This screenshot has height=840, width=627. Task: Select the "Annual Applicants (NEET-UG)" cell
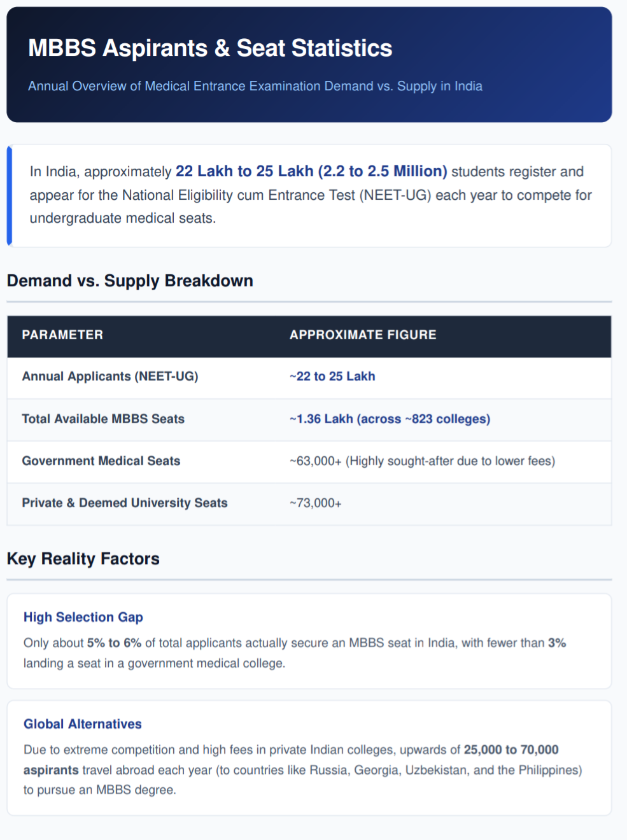(x=110, y=376)
